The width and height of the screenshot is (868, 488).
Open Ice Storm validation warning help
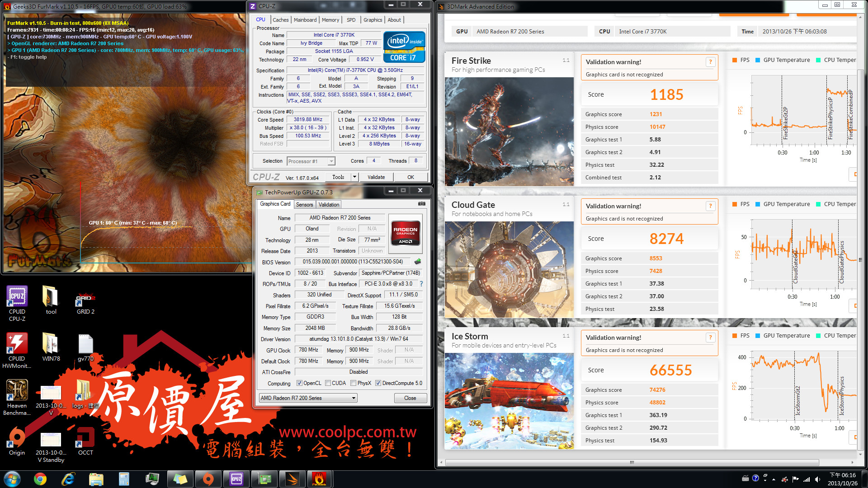pyautogui.click(x=710, y=338)
